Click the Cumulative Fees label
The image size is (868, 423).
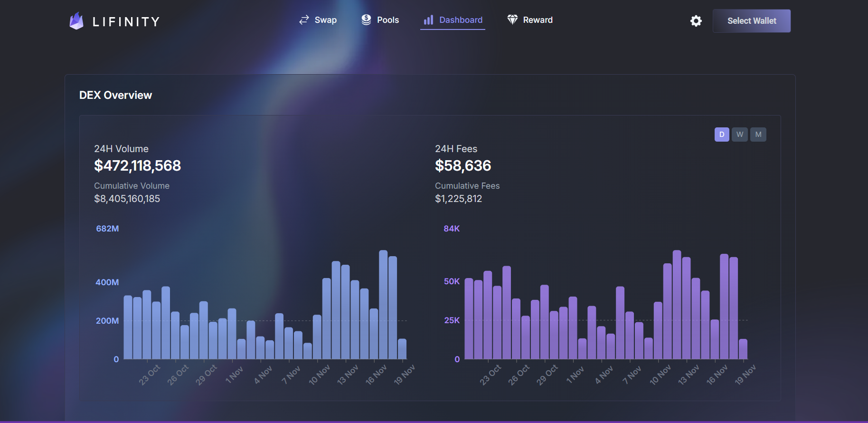coord(467,186)
